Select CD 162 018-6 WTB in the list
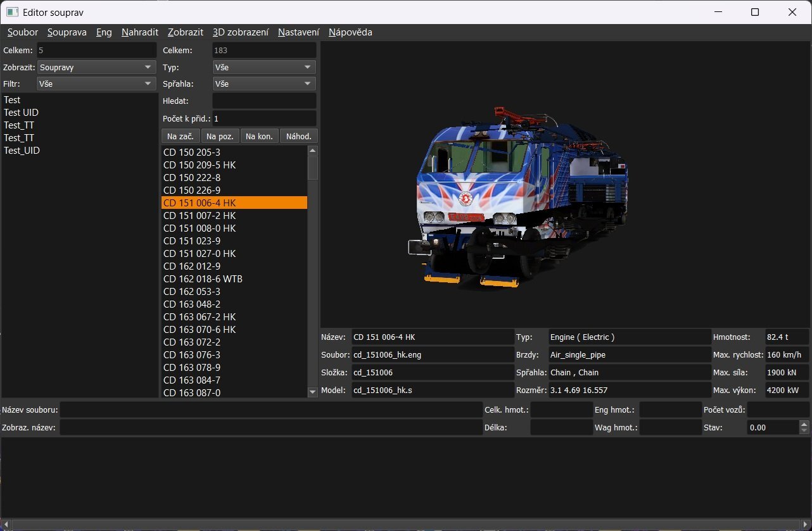The image size is (812, 531). 203,279
